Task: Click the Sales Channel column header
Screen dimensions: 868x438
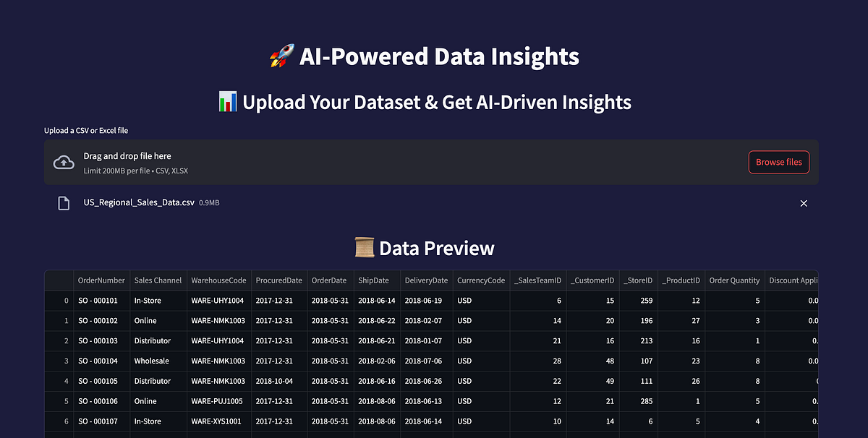Action: pyautogui.click(x=158, y=280)
